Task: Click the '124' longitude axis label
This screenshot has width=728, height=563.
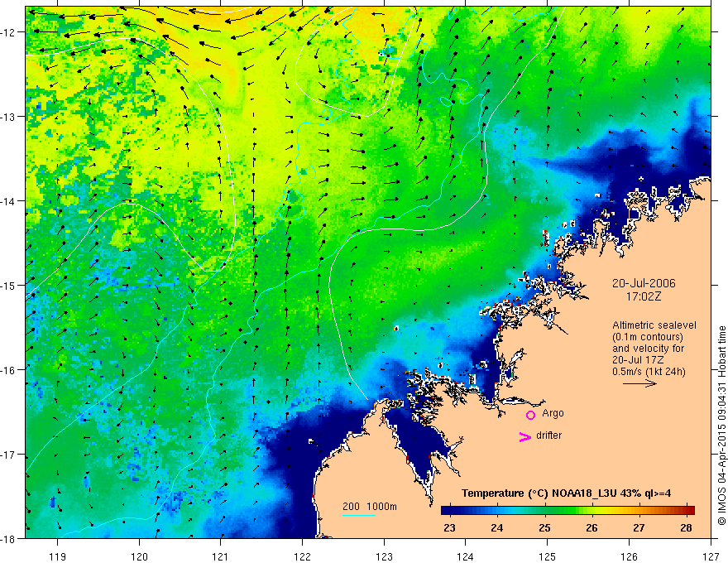Action: [x=466, y=556]
